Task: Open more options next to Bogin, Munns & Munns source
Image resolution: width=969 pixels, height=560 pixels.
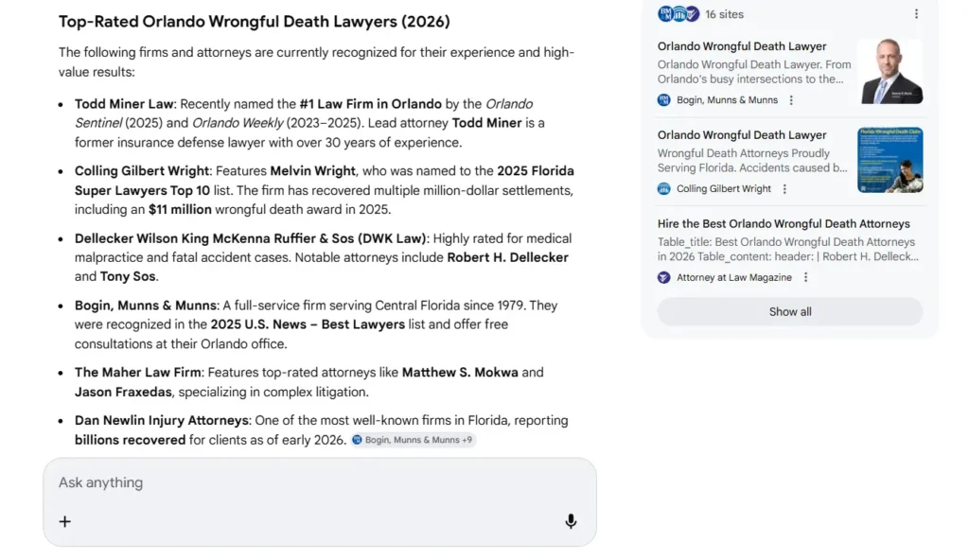Action: pos(792,100)
